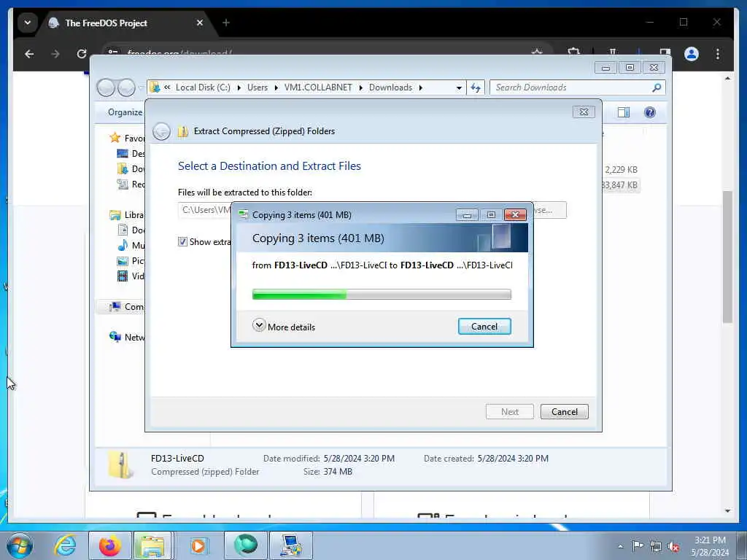Open Windows Media Player taskbar icon
Image resolution: width=747 pixels, height=560 pixels.
coord(198,545)
